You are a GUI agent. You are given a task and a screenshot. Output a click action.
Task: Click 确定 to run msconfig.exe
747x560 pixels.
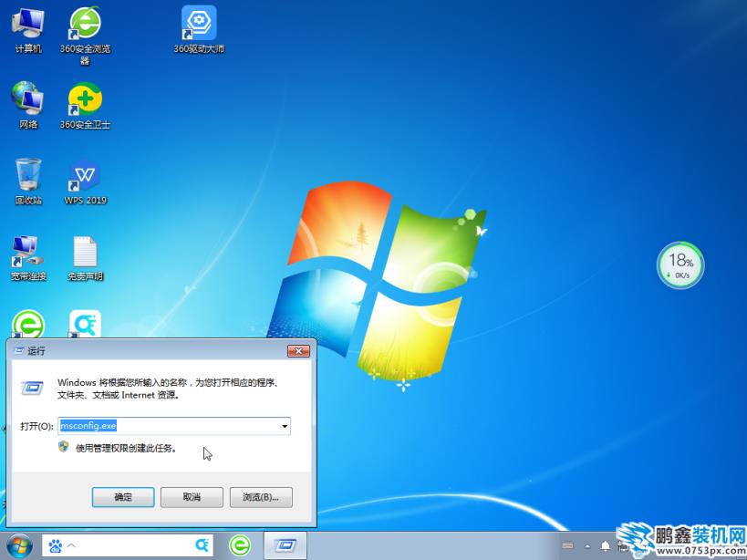click(x=123, y=497)
